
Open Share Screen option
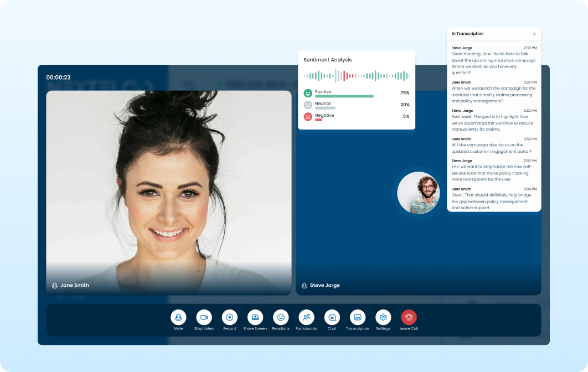coord(255,317)
